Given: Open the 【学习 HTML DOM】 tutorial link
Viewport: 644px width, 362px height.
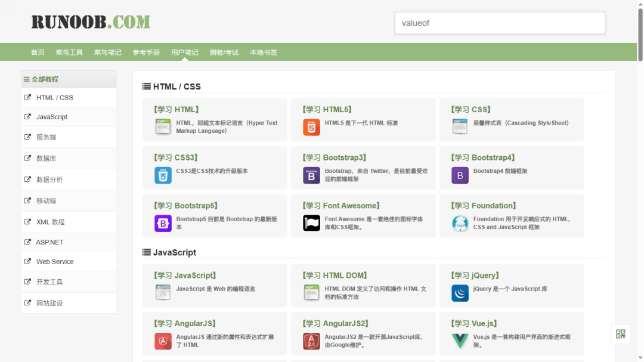Looking at the screenshot, I should click(335, 276).
